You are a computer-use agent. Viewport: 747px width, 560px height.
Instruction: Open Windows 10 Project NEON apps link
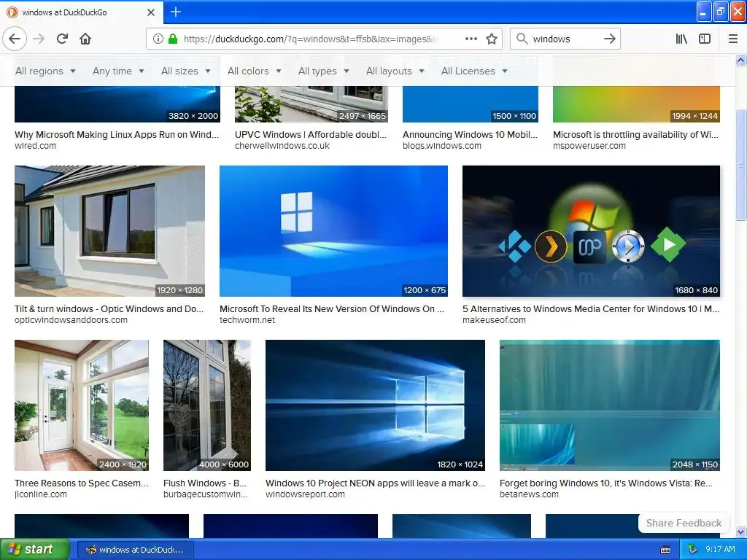click(x=375, y=483)
